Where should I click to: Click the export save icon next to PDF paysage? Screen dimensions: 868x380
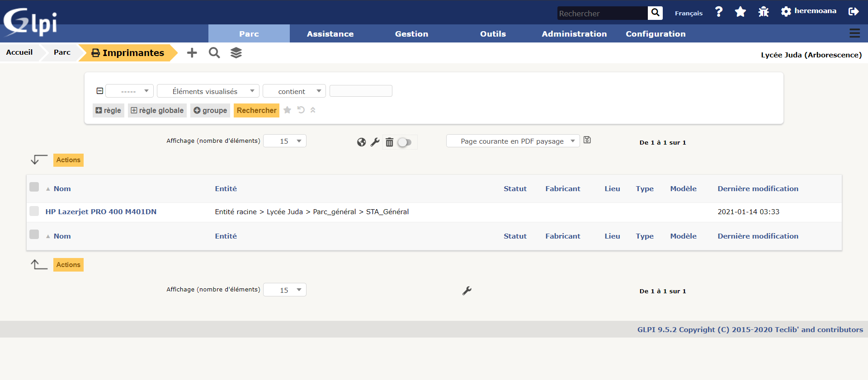[x=587, y=140]
